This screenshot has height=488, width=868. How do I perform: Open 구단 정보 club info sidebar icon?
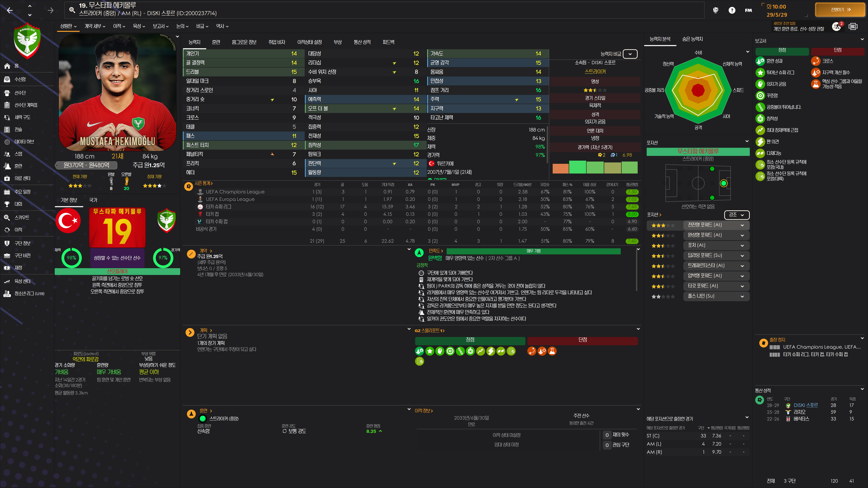(x=7, y=243)
